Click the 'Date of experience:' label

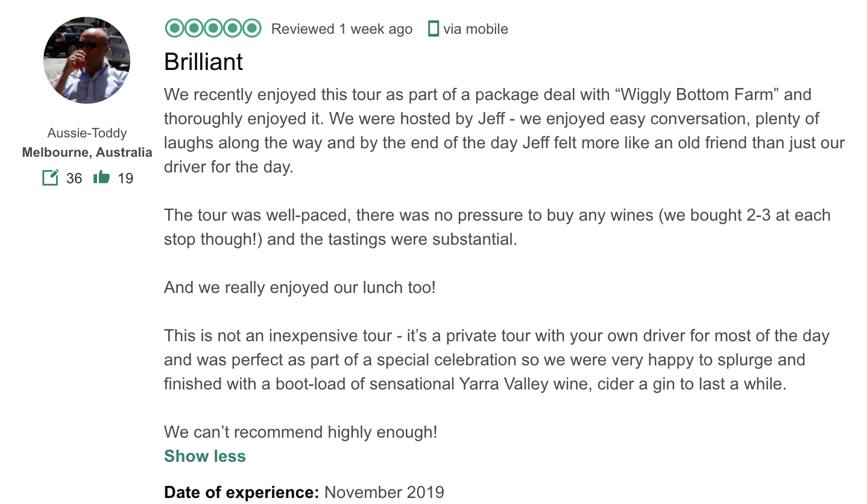pos(242,493)
